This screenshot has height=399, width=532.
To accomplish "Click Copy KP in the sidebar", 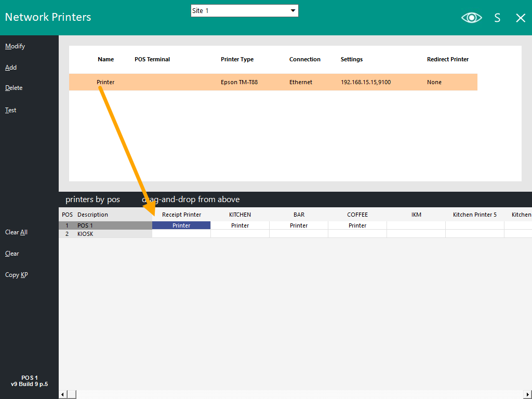I will pos(16,274).
